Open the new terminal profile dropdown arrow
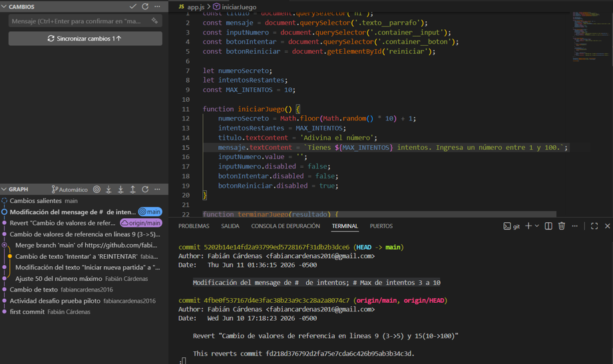 536,226
